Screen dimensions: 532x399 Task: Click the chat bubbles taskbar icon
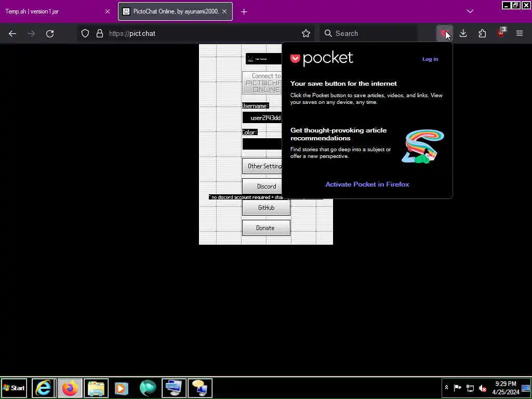pyautogui.click(x=200, y=388)
